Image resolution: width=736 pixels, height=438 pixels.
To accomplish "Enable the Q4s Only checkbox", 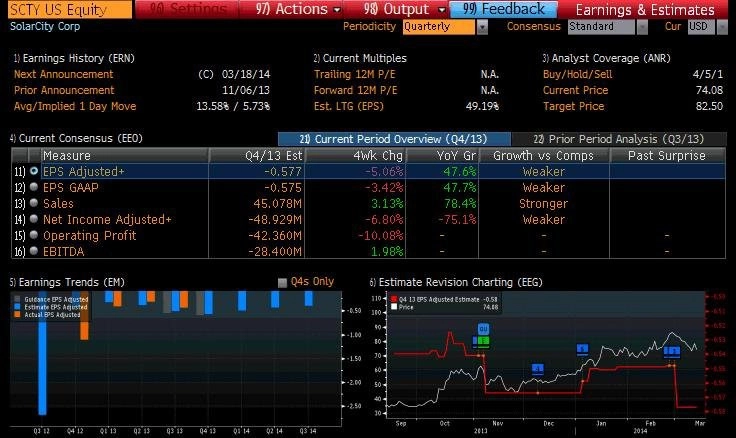I will click(282, 283).
